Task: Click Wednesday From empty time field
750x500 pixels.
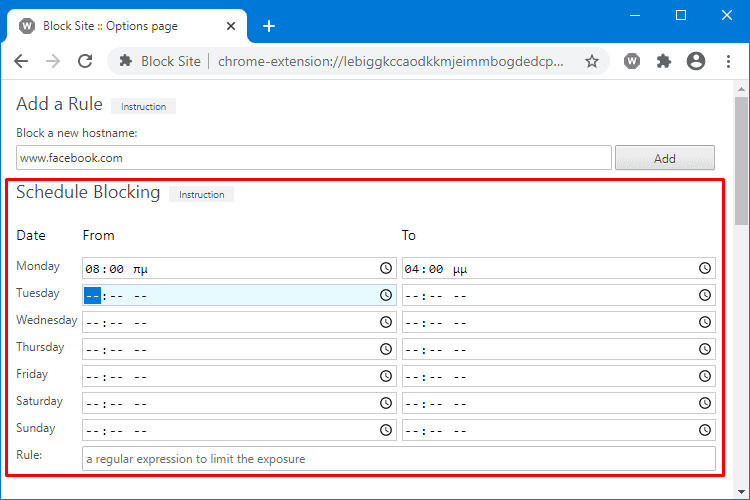Action: click(x=239, y=322)
